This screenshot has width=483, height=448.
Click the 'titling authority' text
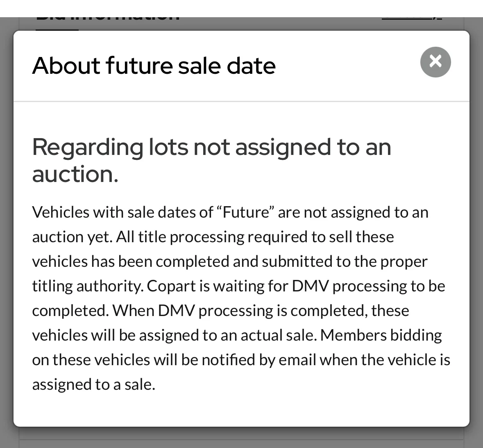[x=87, y=286]
